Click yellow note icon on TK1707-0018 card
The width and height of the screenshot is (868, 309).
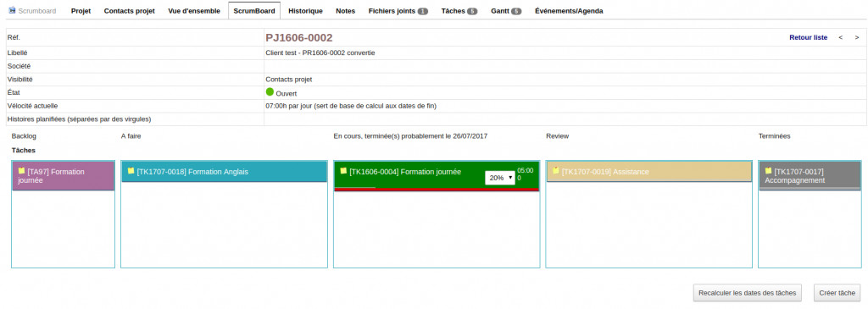click(131, 171)
